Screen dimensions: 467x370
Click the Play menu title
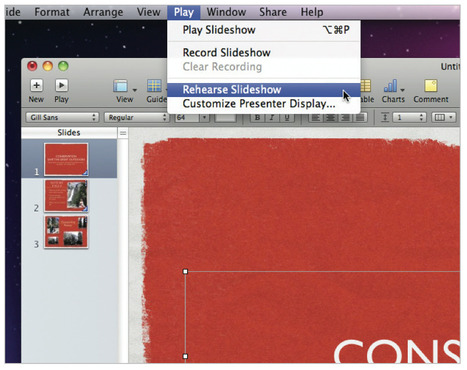pyautogui.click(x=184, y=12)
